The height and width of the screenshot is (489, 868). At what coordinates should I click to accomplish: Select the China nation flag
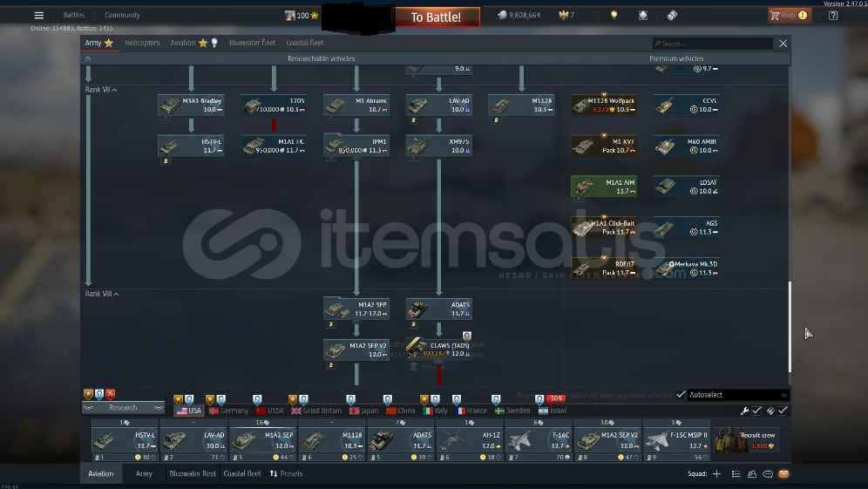click(401, 411)
